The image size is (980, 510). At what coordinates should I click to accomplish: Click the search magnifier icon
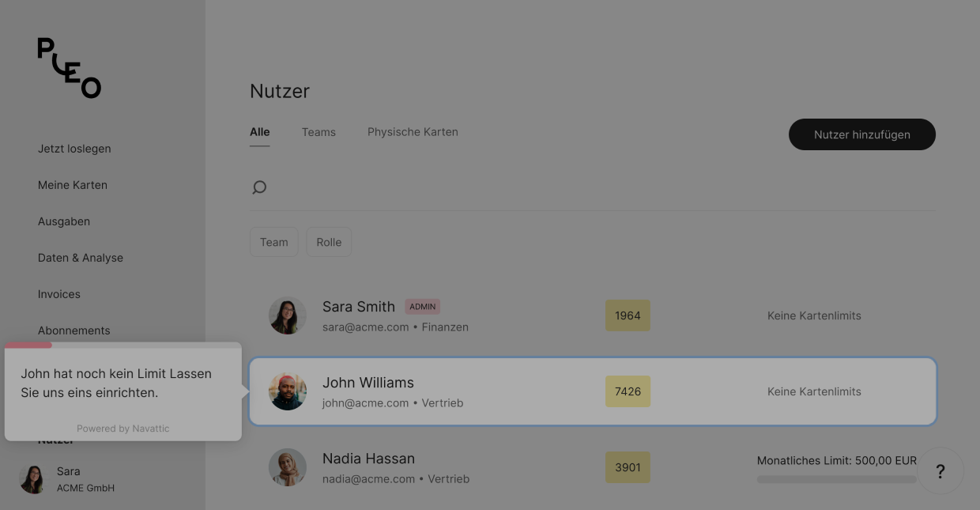pyautogui.click(x=259, y=187)
